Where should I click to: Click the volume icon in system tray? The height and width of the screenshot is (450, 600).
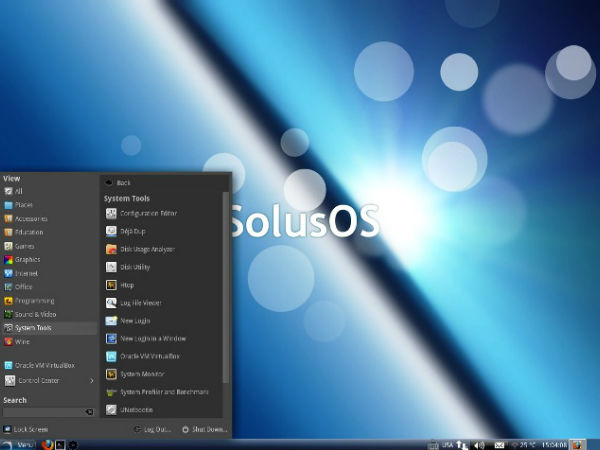478,443
